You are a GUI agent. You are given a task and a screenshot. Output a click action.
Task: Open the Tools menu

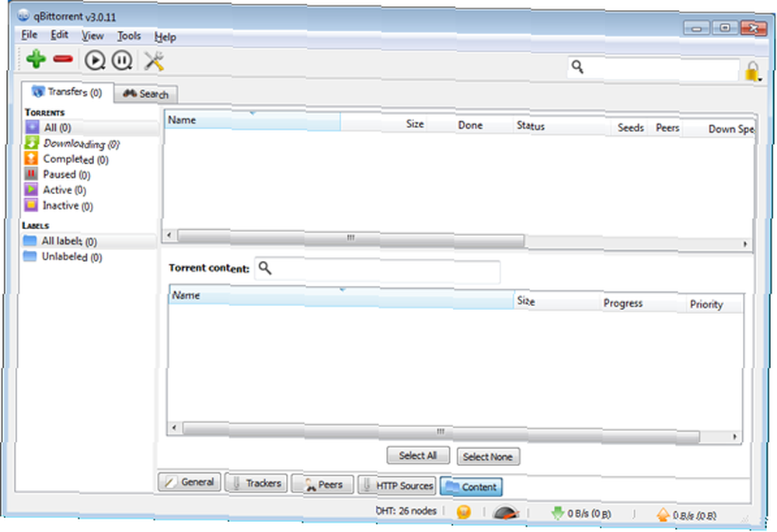pyautogui.click(x=129, y=36)
